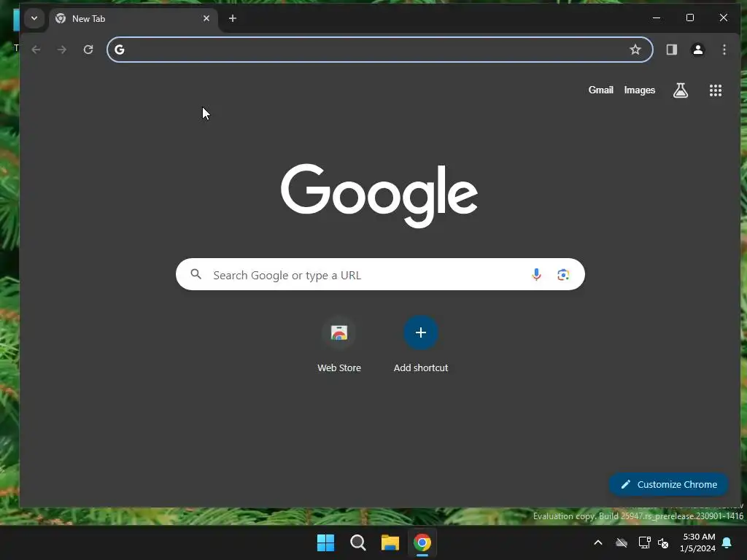The width and height of the screenshot is (747, 560).
Task: Click magnifier icon in Google search box
Action: coord(196,274)
